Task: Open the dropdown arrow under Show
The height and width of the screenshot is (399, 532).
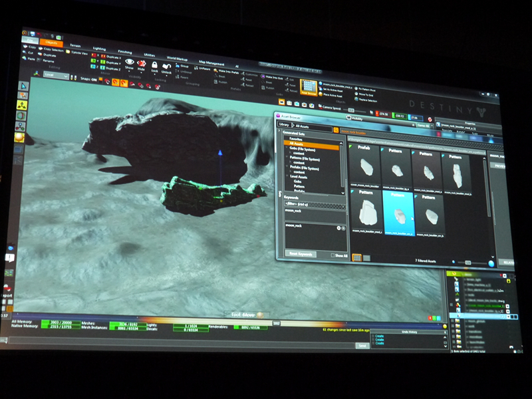Action: click(x=129, y=72)
